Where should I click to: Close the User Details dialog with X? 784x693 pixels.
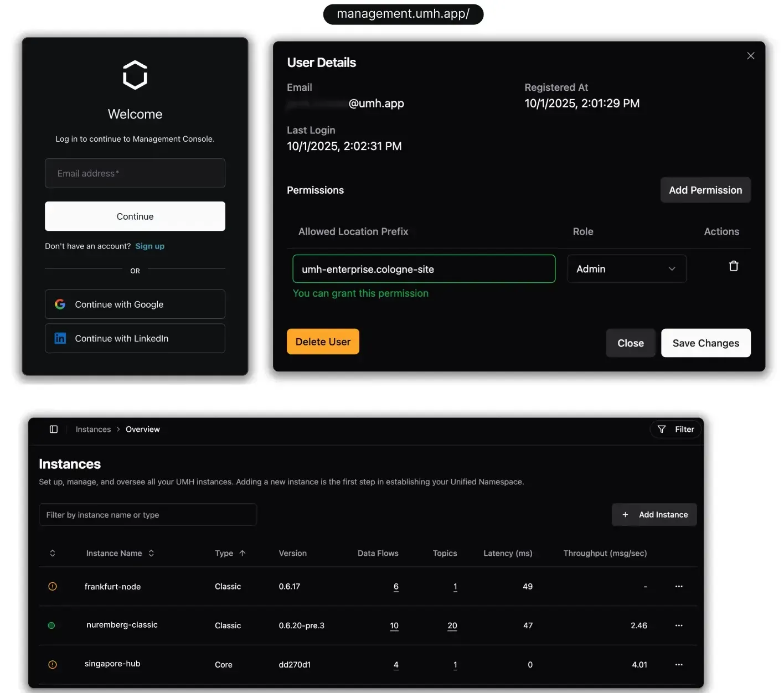tap(751, 56)
